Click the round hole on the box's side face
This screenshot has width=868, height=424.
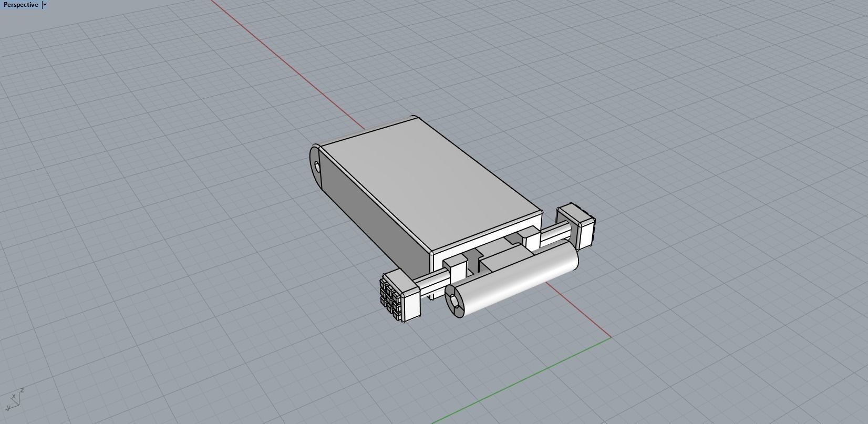pyautogui.click(x=317, y=167)
